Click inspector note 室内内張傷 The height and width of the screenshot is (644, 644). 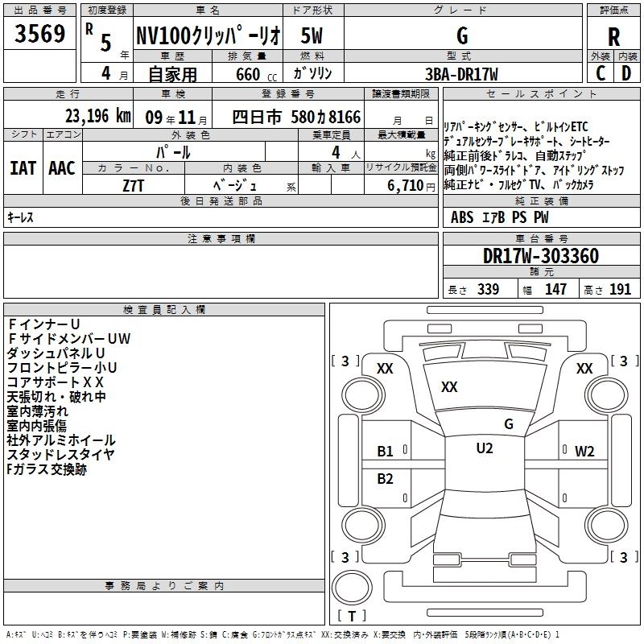(x=36, y=426)
